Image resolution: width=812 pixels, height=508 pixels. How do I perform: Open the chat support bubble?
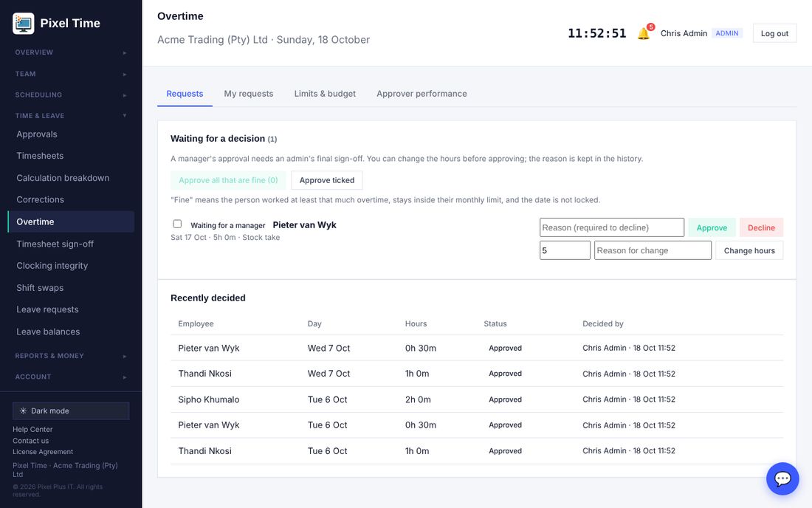[x=782, y=478]
